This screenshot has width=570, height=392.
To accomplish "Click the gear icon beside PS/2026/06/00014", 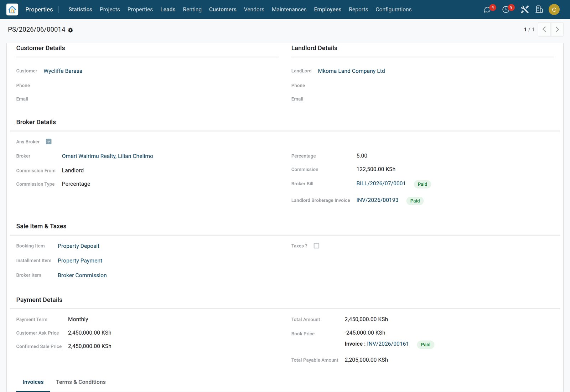I will [71, 30].
